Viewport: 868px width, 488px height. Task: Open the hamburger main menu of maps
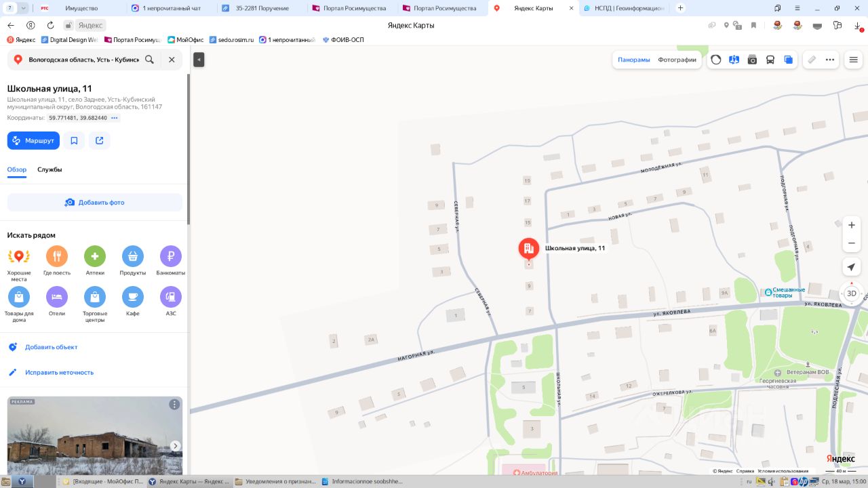pos(854,60)
